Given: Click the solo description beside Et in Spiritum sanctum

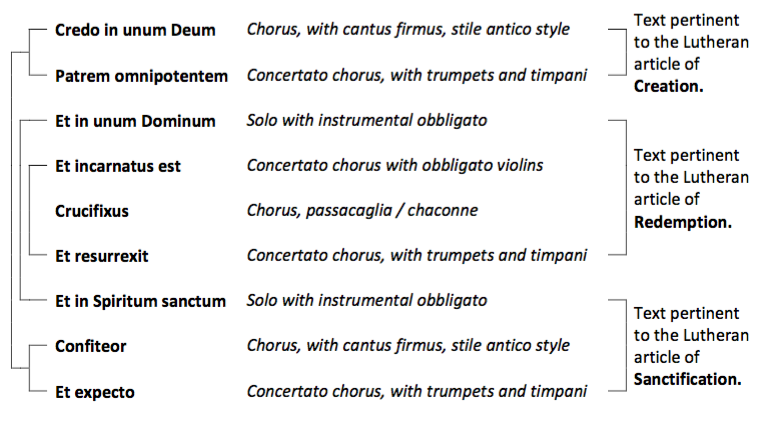Looking at the screenshot, I should point(366,301).
